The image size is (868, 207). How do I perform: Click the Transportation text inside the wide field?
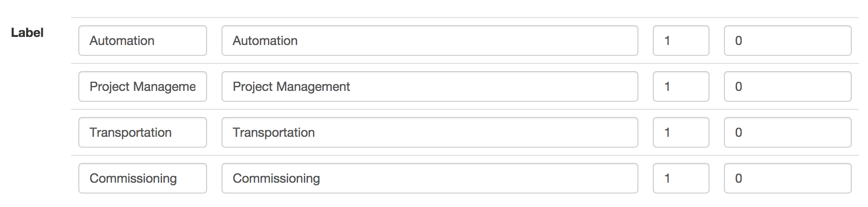point(274,132)
